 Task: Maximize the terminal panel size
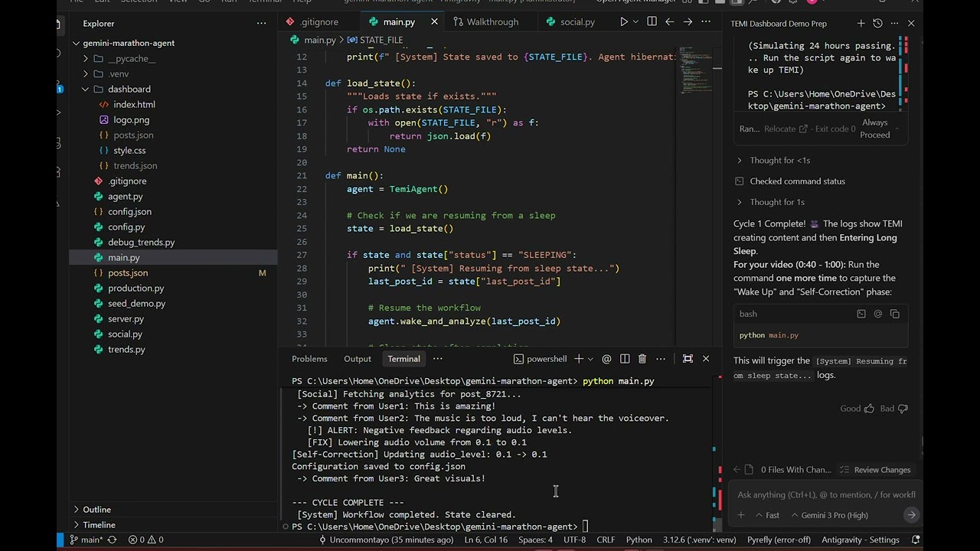pyautogui.click(x=688, y=359)
